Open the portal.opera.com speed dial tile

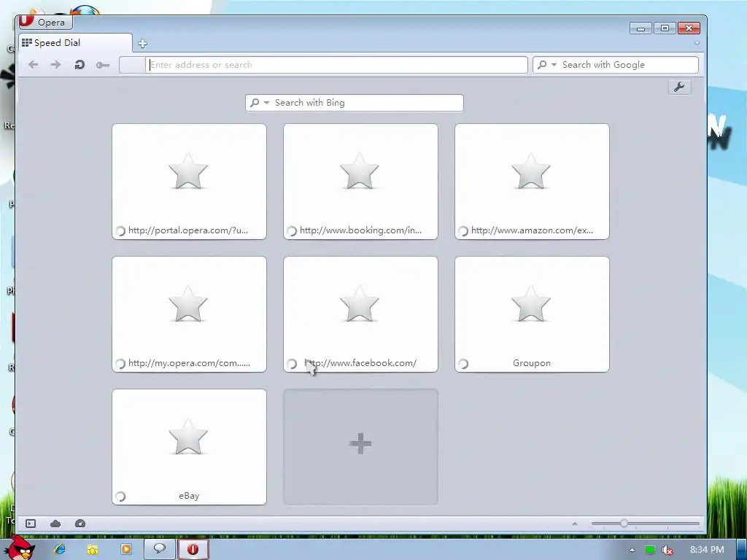pyautogui.click(x=189, y=182)
